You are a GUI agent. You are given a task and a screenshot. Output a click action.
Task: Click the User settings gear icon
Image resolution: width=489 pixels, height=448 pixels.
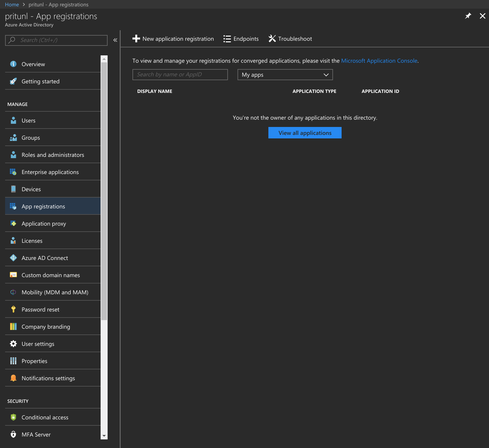[x=13, y=344]
